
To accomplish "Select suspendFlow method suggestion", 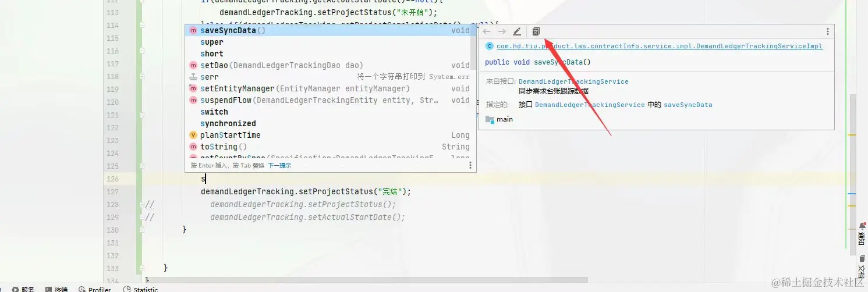I will (x=330, y=100).
